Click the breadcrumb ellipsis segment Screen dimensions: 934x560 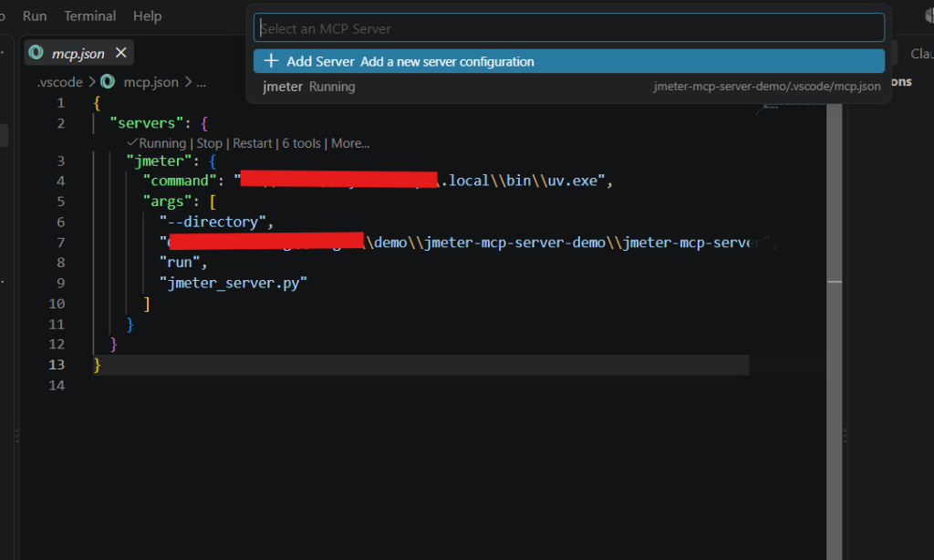202,82
